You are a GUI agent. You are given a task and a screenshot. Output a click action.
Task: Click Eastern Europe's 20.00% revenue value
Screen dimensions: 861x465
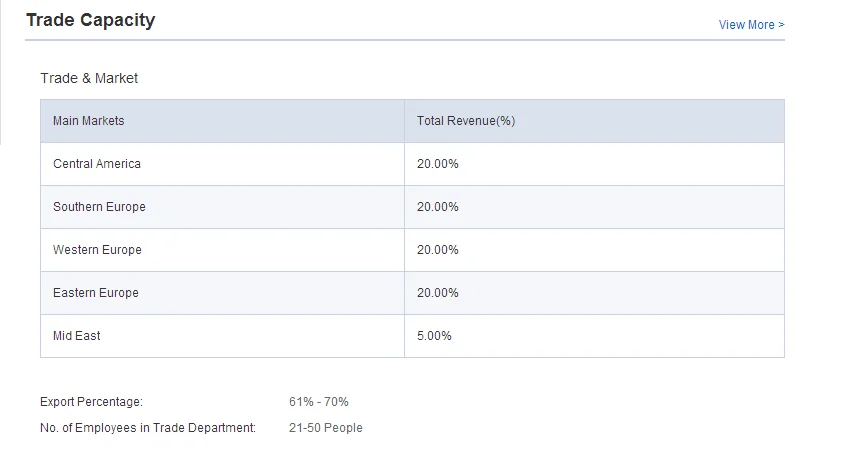[438, 293]
